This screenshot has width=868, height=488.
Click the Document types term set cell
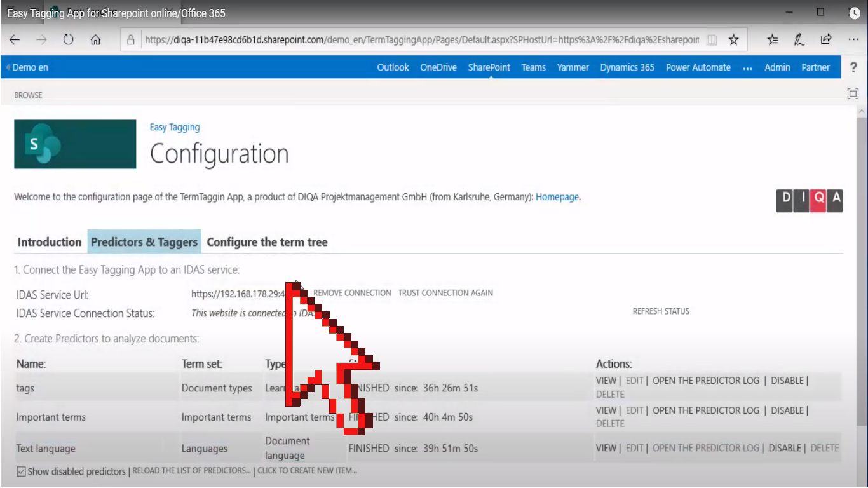click(217, 388)
